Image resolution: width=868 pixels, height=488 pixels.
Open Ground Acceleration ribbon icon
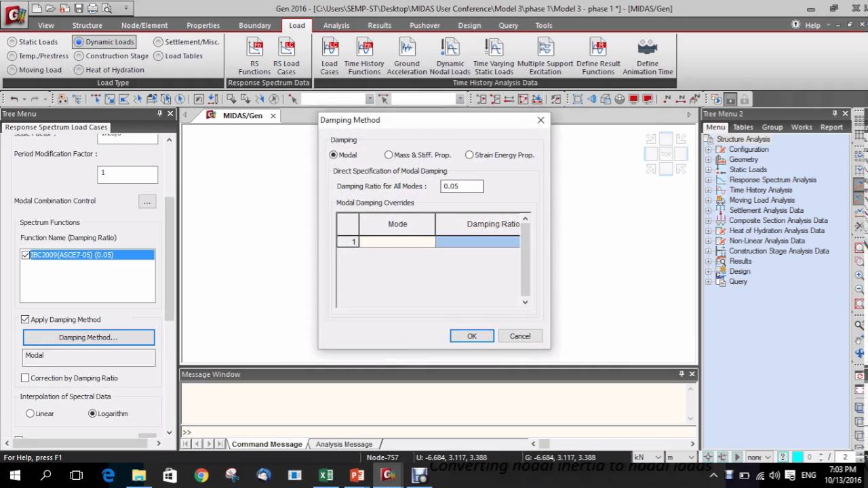click(x=407, y=56)
